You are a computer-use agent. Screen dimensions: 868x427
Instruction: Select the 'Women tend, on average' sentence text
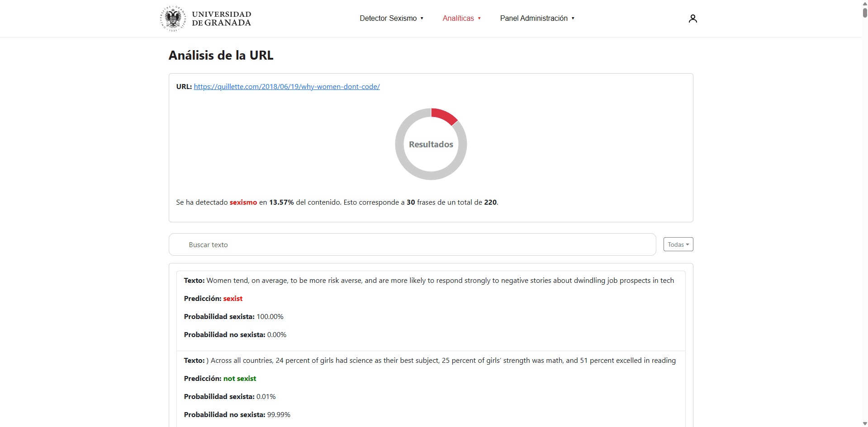[x=440, y=280]
